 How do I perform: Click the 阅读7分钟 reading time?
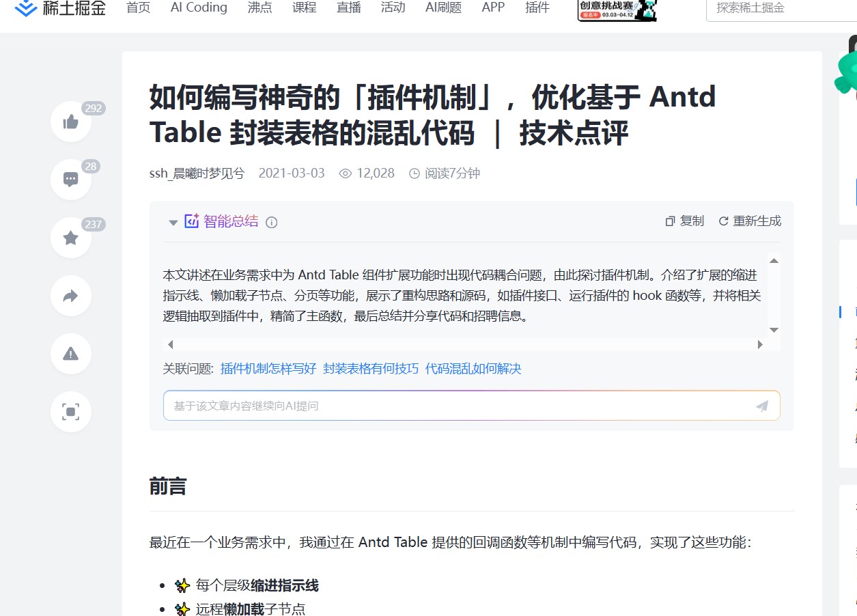tap(453, 173)
